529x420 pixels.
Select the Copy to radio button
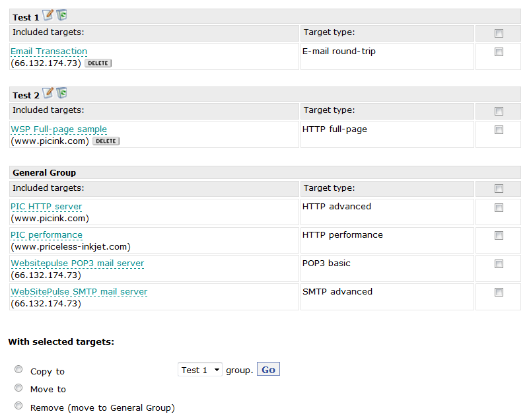18,368
